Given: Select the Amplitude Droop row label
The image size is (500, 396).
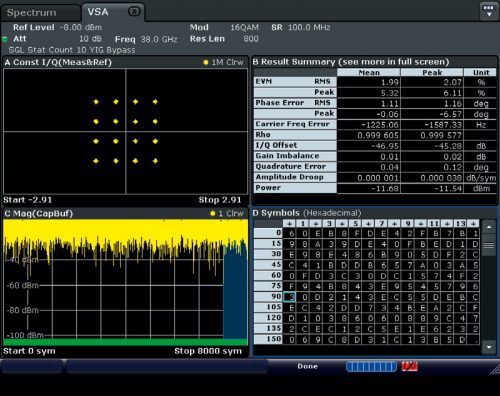Looking at the screenshot, I should tap(295, 177).
